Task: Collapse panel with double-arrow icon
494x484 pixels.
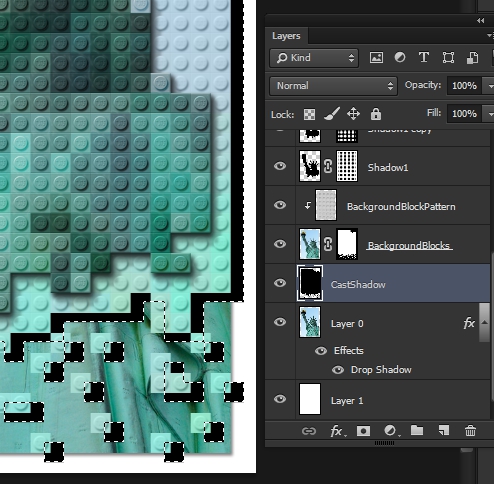Action: [x=480, y=21]
